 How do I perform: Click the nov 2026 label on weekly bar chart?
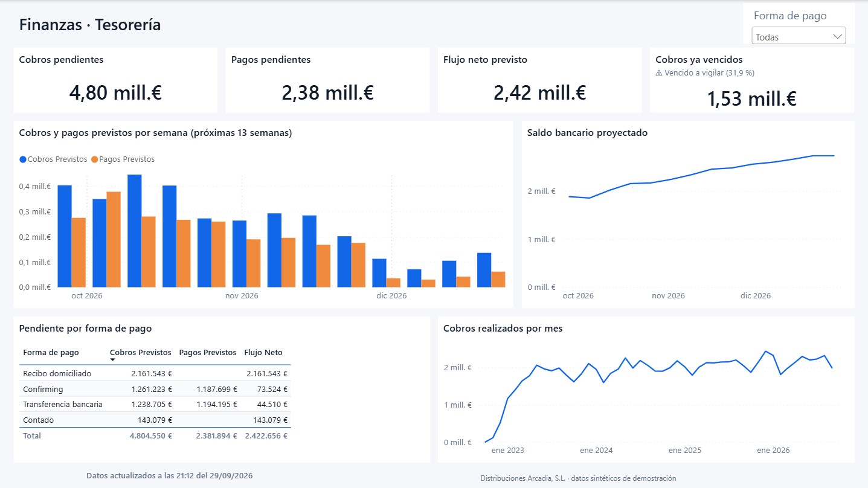click(242, 296)
